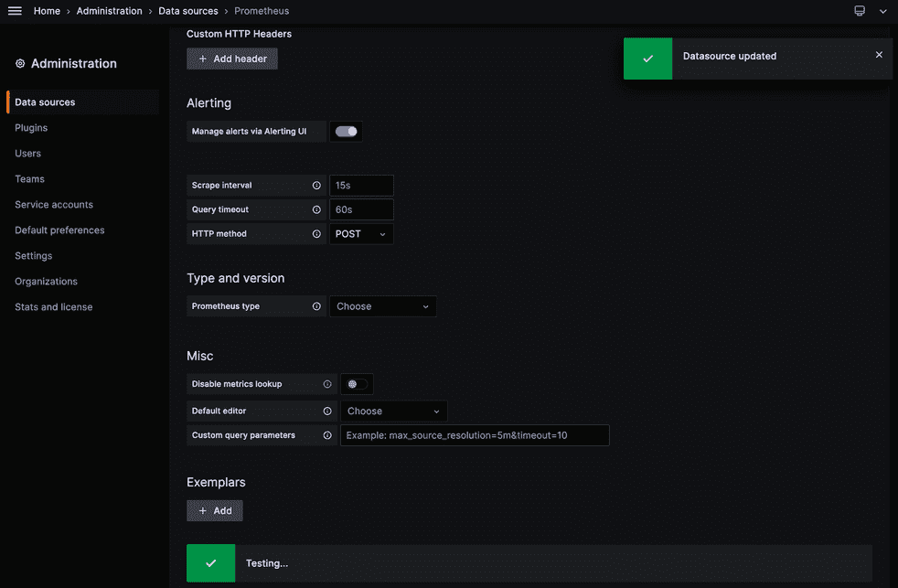Open Default editor Choose dropdown
The height and width of the screenshot is (588, 898).
[393, 412]
